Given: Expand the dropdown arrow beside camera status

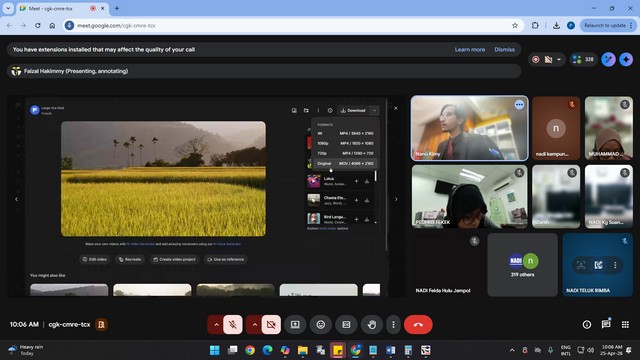Looking at the screenshot, I should click(559, 60).
